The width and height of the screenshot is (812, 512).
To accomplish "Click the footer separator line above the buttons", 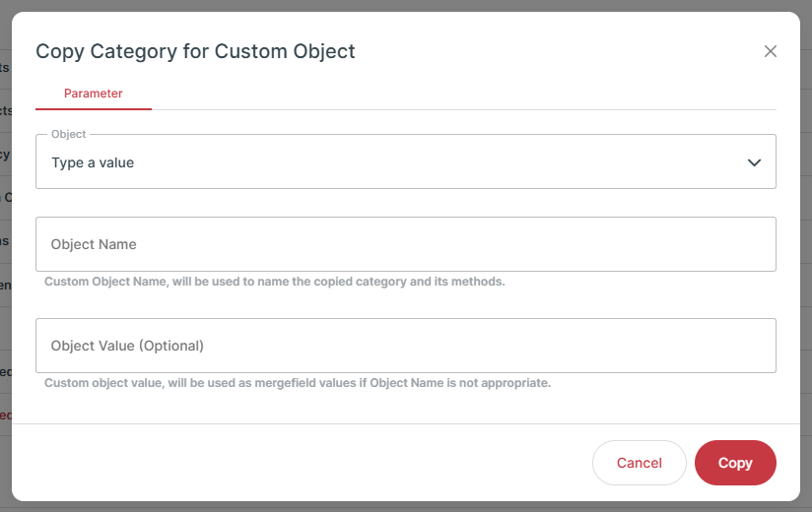I will tap(405, 424).
